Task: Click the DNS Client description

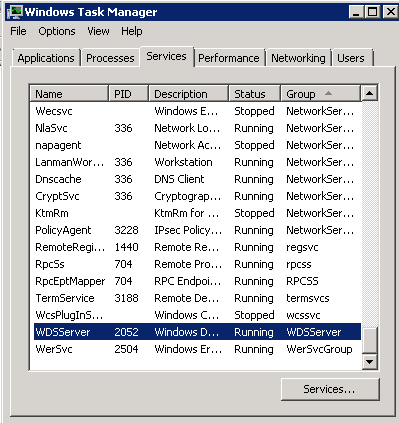Action: coord(179,179)
